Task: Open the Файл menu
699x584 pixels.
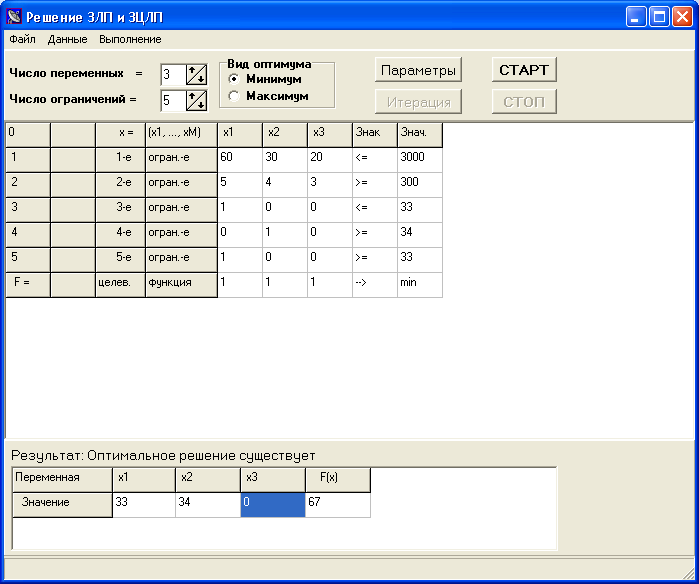Action: (22, 39)
